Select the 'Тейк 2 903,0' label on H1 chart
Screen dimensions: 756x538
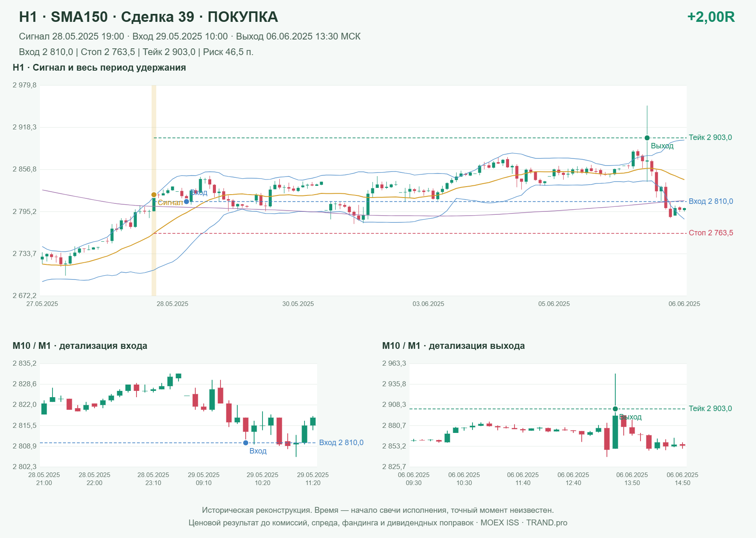[710, 137]
